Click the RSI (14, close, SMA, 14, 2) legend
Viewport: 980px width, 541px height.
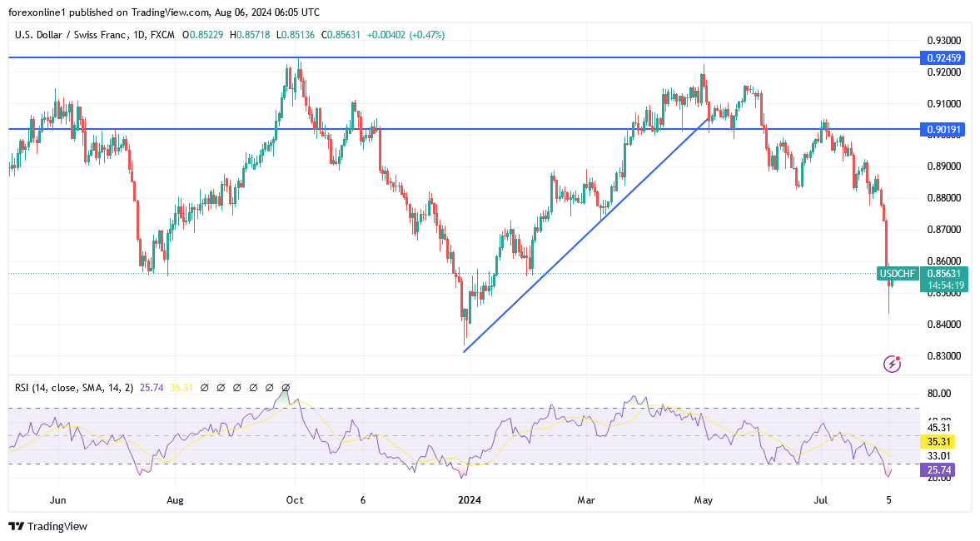tap(74, 388)
